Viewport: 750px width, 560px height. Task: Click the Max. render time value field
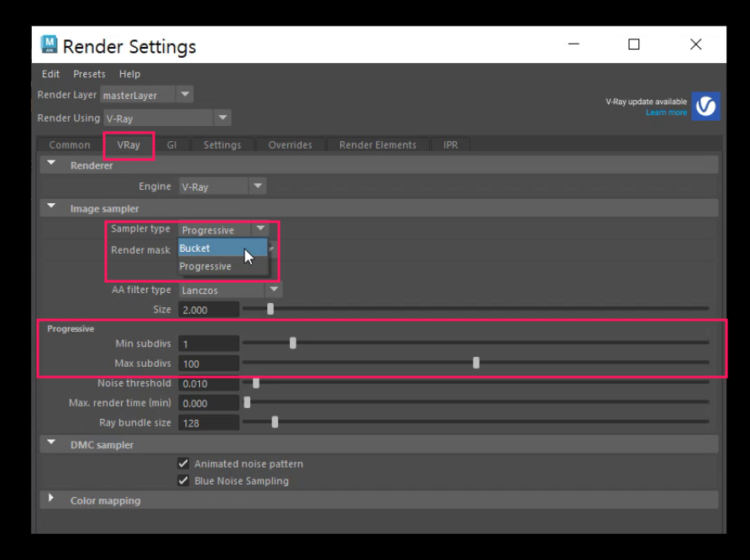[x=208, y=403]
